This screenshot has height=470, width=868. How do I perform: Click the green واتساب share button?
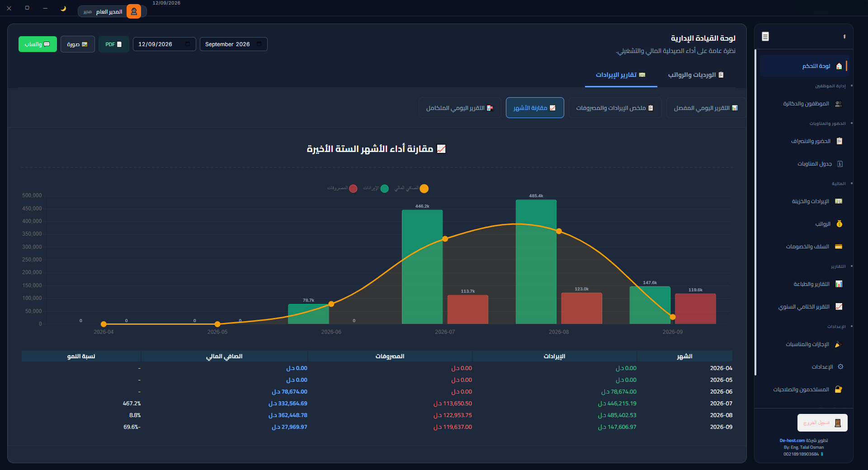pos(38,44)
